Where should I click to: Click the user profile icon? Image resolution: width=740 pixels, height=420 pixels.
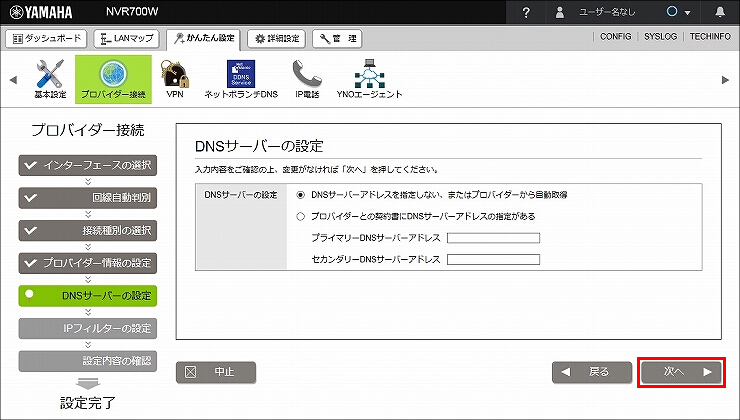click(x=560, y=12)
